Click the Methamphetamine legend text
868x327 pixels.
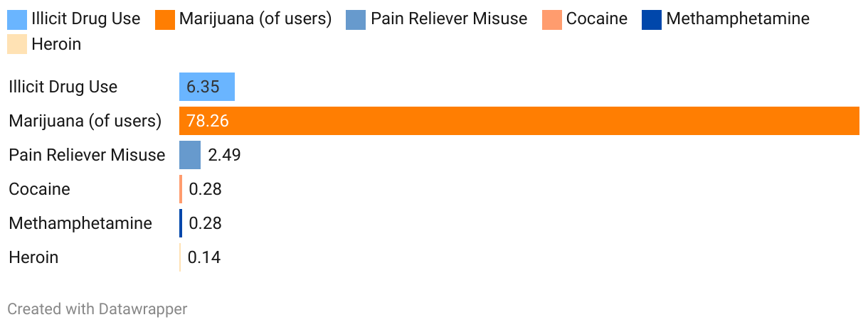pyautogui.click(x=738, y=19)
